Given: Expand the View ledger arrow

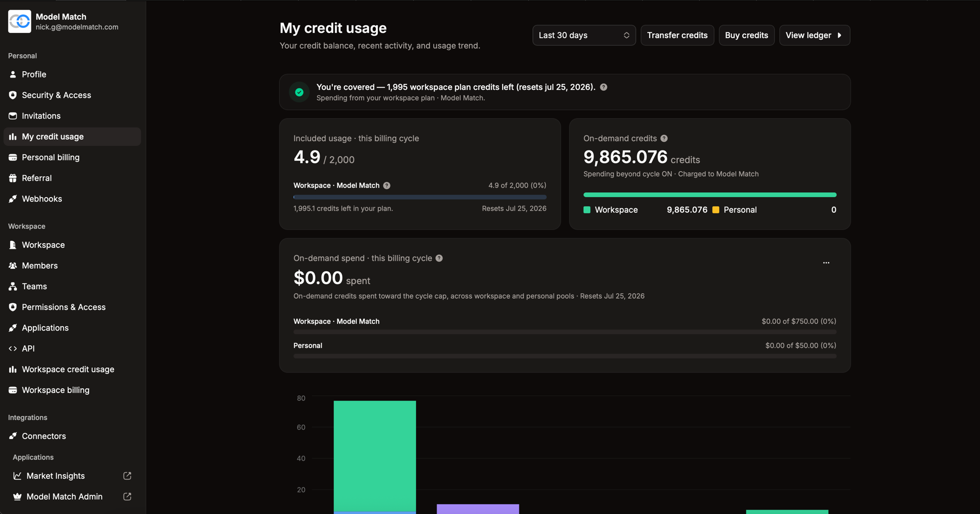Looking at the screenshot, I should [x=840, y=35].
